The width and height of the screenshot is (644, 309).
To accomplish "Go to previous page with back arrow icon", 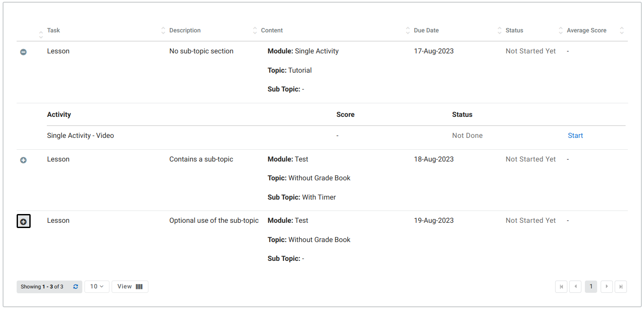I will pos(575,286).
